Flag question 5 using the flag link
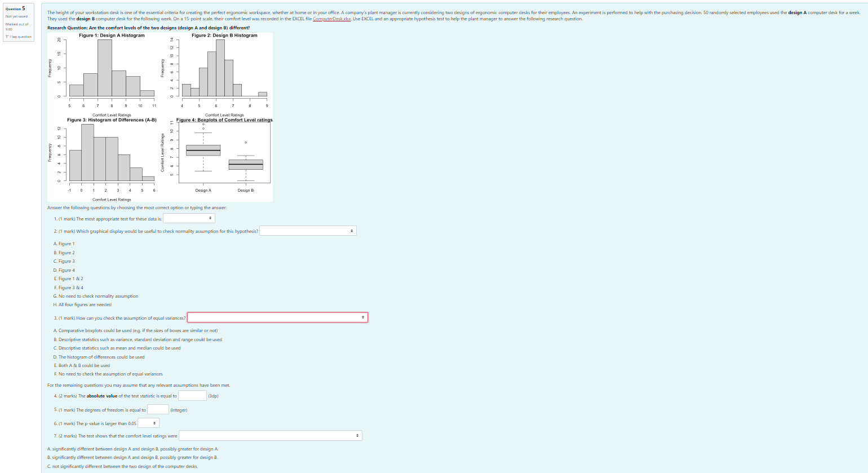This screenshot has height=473, width=868. 19,37
